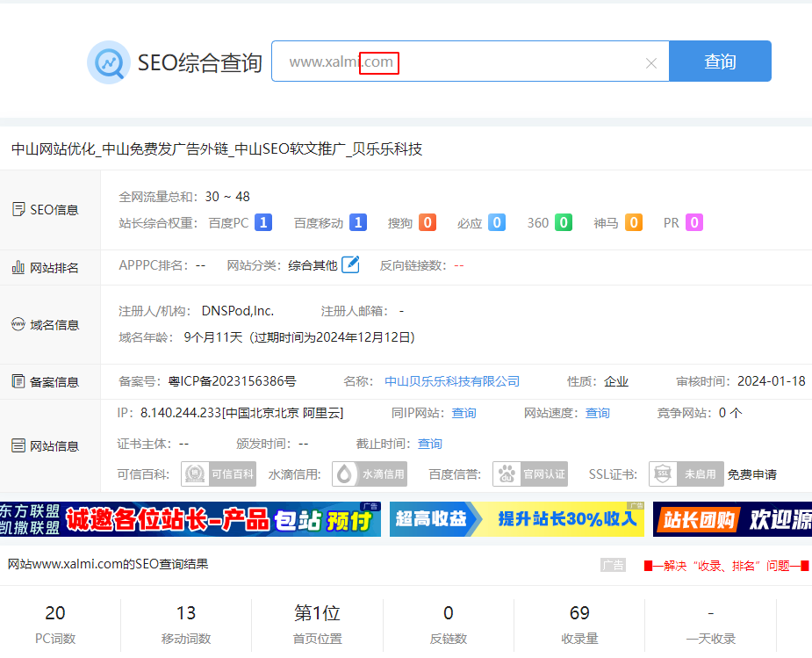Viewport: 812px width, 658px height.
Task: Focus the www.xalmi.com domain input field
Action: 471,61
